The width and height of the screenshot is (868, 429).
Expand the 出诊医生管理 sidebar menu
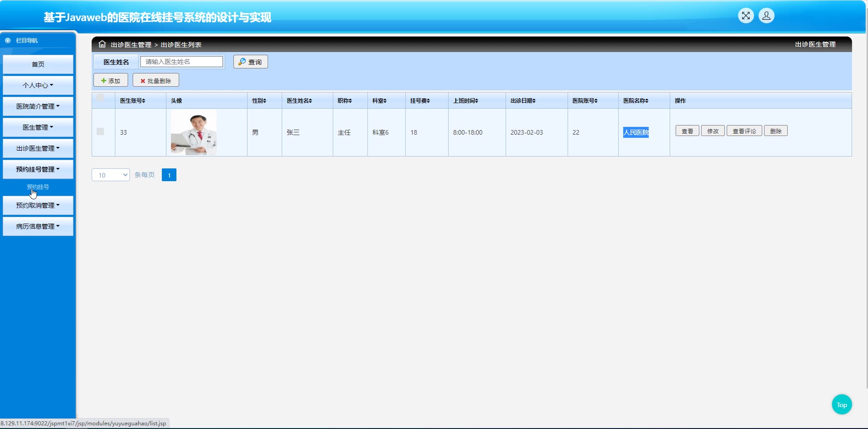(38, 148)
